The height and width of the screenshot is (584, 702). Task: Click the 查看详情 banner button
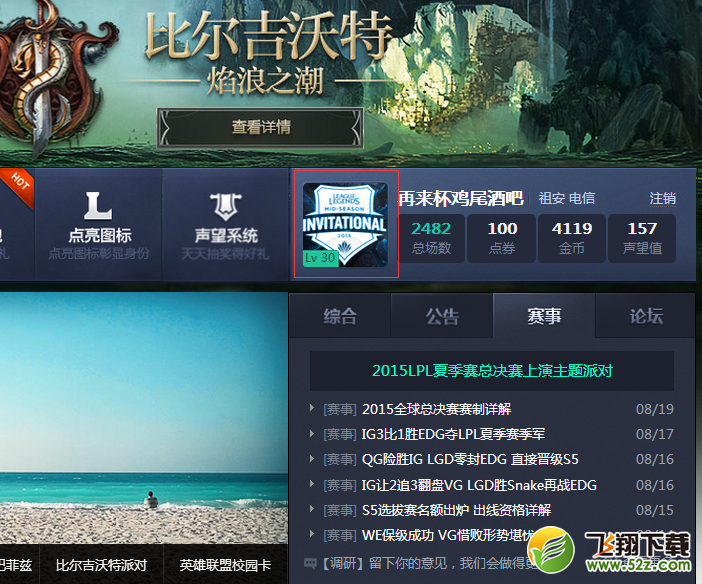click(260, 128)
